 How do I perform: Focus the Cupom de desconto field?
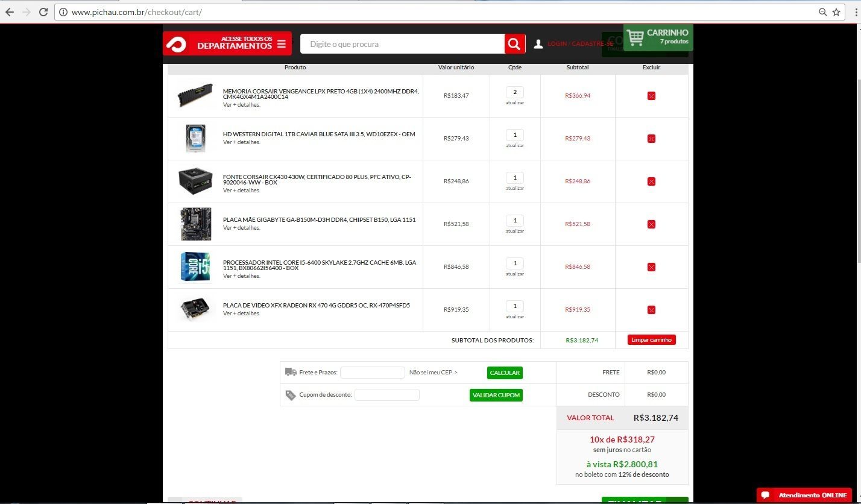(387, 395)
